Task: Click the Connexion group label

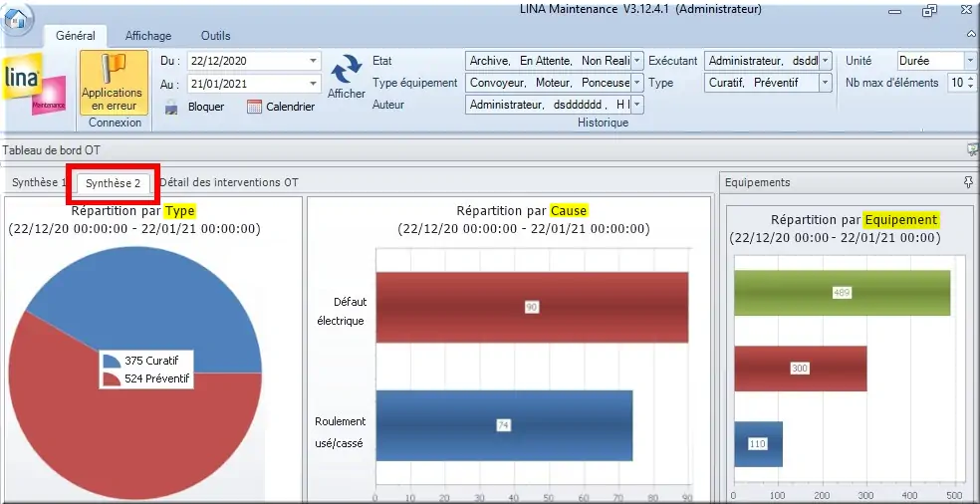Action: point(115,123)
